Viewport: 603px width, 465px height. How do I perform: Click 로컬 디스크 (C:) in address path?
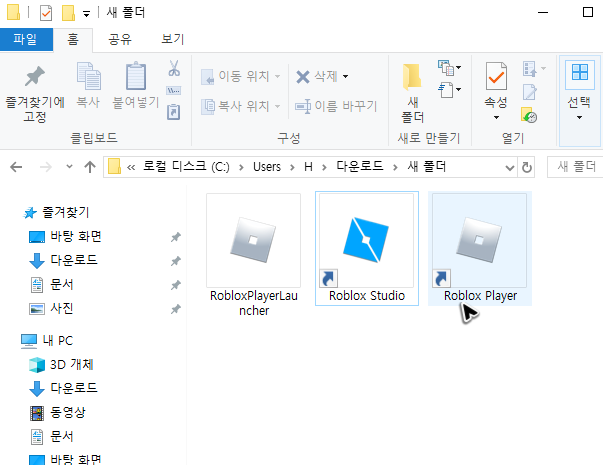(x=186, y=167)
